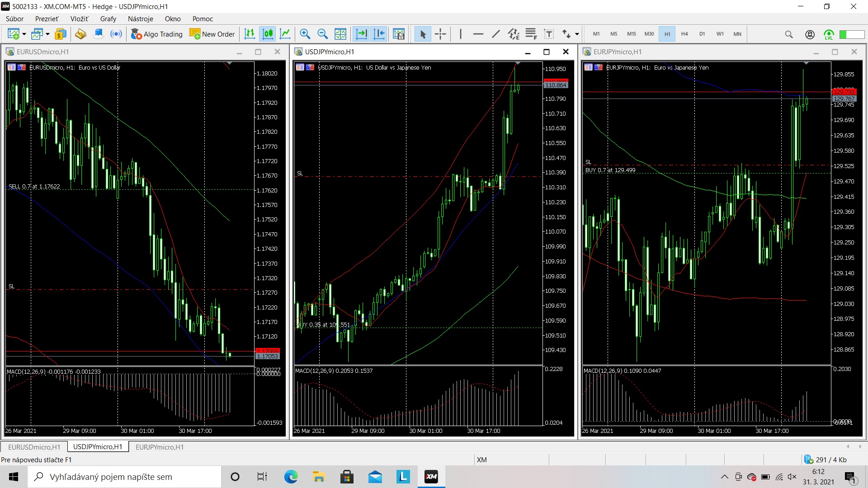Switch chart to bar chart mode
This screenshot has width=868, height=488.
(250, 34)
